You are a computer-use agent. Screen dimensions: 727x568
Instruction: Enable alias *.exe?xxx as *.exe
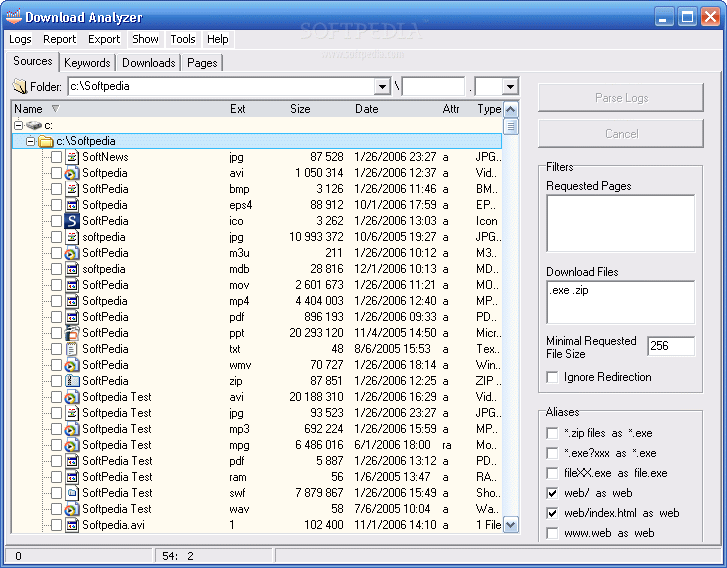coord(552,453)
